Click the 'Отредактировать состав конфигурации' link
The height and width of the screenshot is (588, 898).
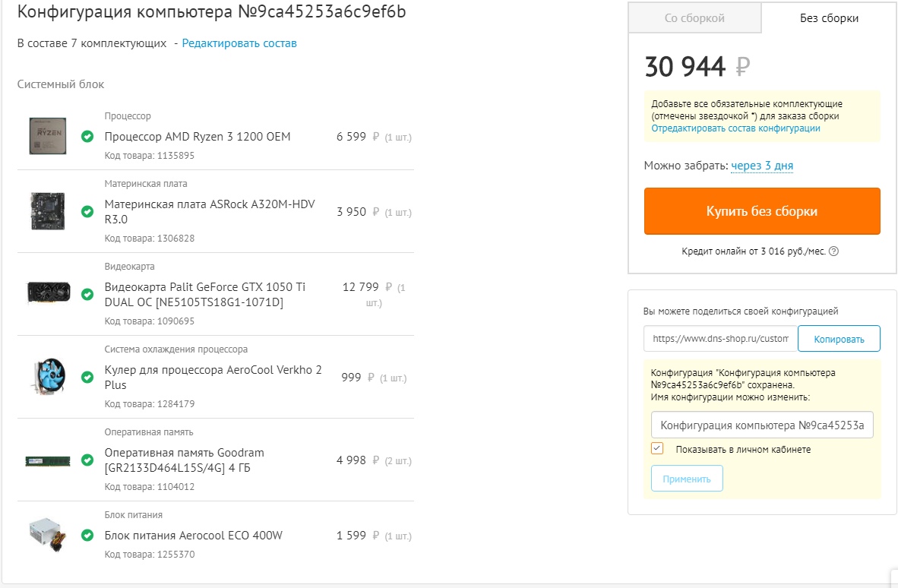tap(735, 128)
